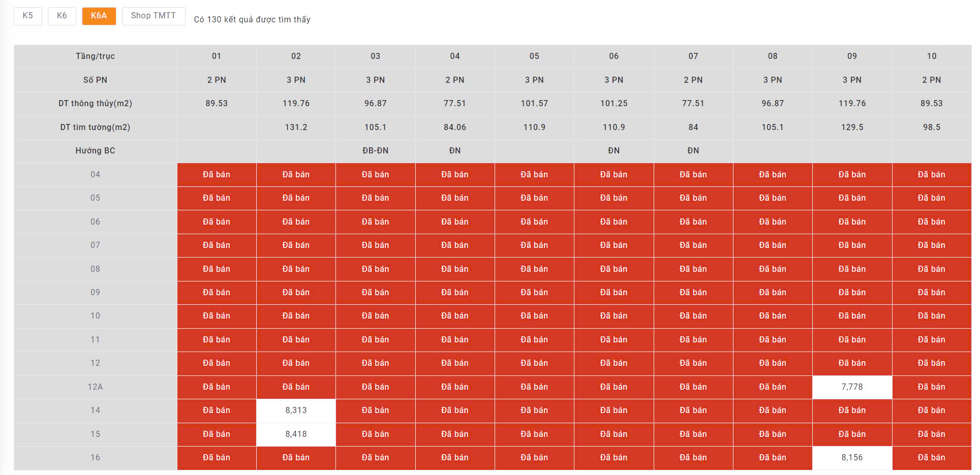This screenshot has width=980, height=475.
Task: Click the ĐB-ĐN direction cell
Action: coord(375,150)
